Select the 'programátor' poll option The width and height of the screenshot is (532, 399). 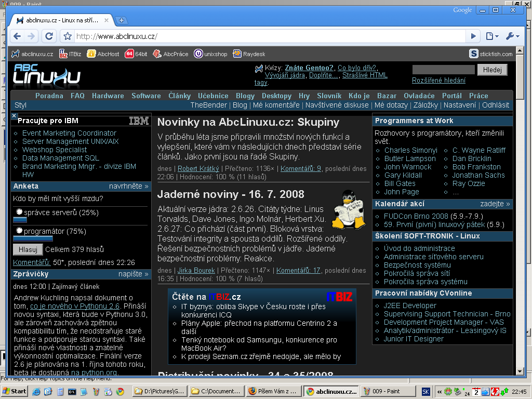(19, 231)
